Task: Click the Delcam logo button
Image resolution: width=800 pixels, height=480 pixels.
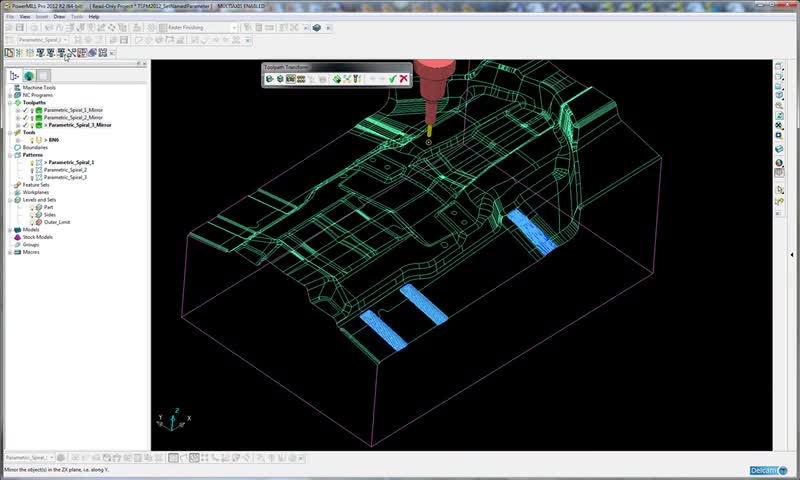Action: click(x=769, y=470)
